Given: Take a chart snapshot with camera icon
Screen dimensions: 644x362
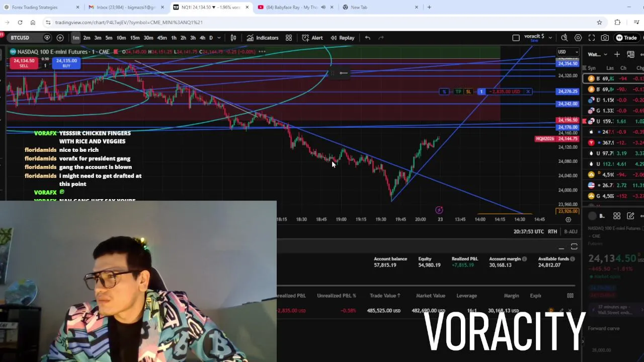Looking at the screenshot, I should point(605,38).
